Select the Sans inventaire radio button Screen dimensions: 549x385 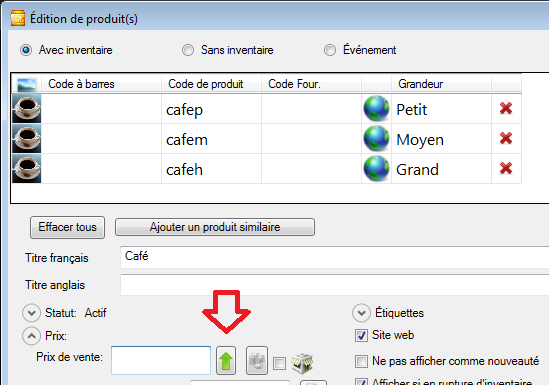coord(188,50)
